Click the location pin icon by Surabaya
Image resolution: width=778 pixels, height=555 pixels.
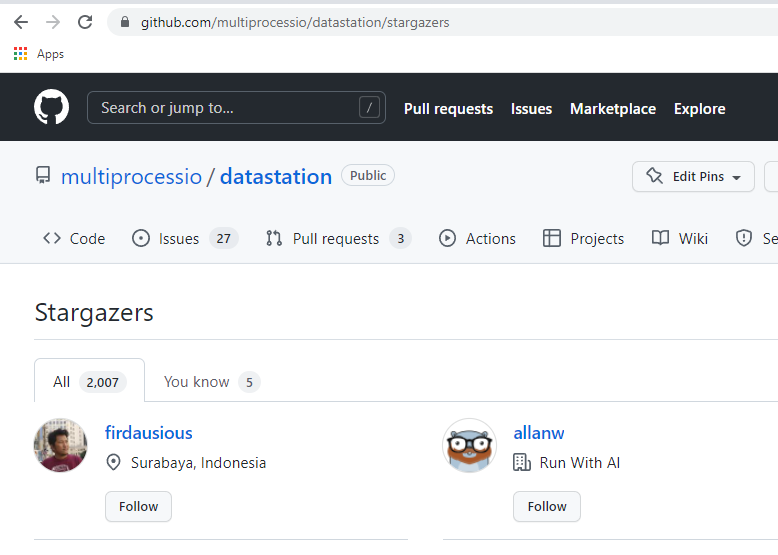coord(114,463)
